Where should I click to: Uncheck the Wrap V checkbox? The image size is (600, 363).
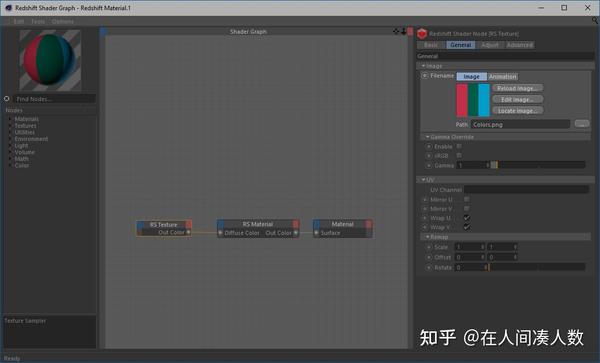click(466, 227)
